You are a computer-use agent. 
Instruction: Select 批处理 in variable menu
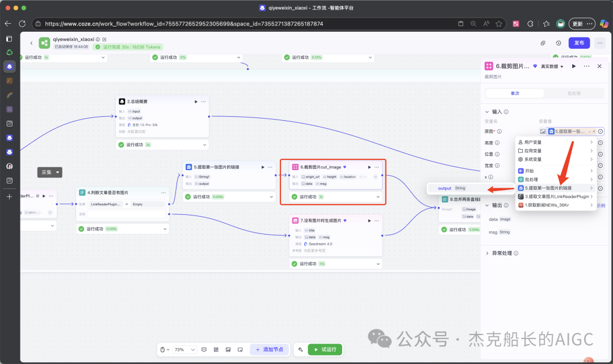point(556,180)
